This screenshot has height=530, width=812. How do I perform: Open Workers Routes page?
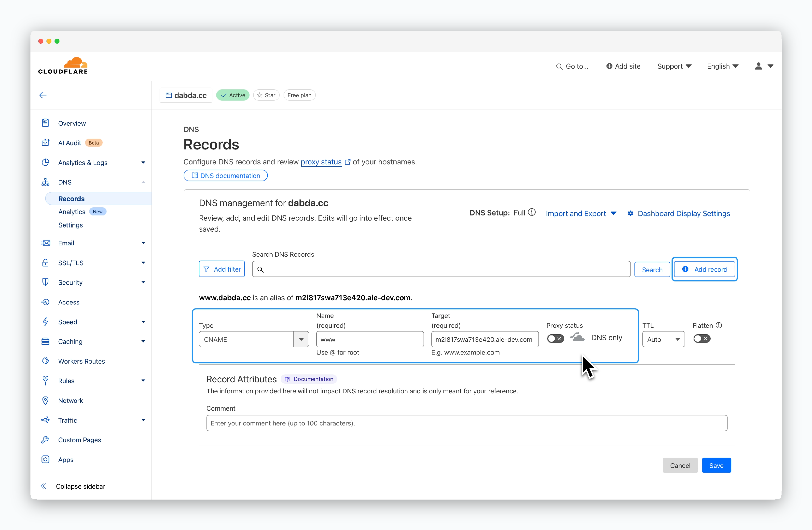[x=82, y=361]
